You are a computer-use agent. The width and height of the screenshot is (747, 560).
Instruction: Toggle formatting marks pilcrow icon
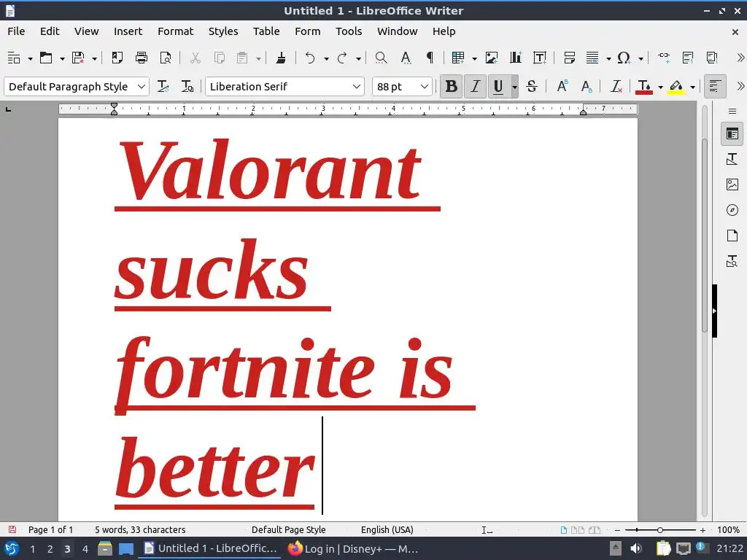pyautogui.click(x=430, y=58)
